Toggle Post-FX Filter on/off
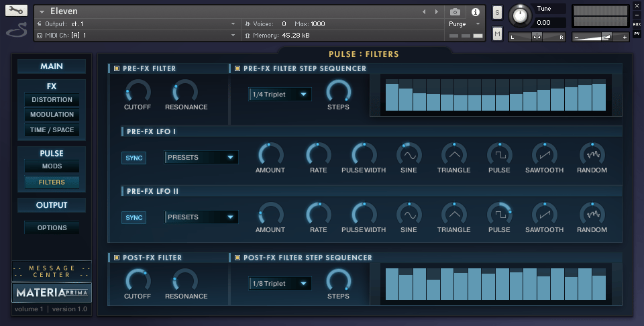This screenshot has width=644, height=326. click(117, 258)
